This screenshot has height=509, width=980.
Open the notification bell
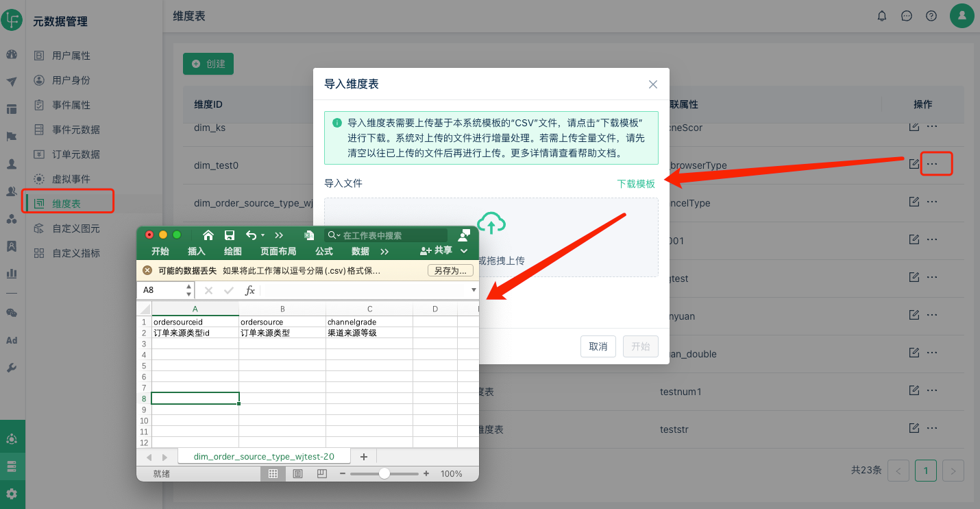(882, 16)
